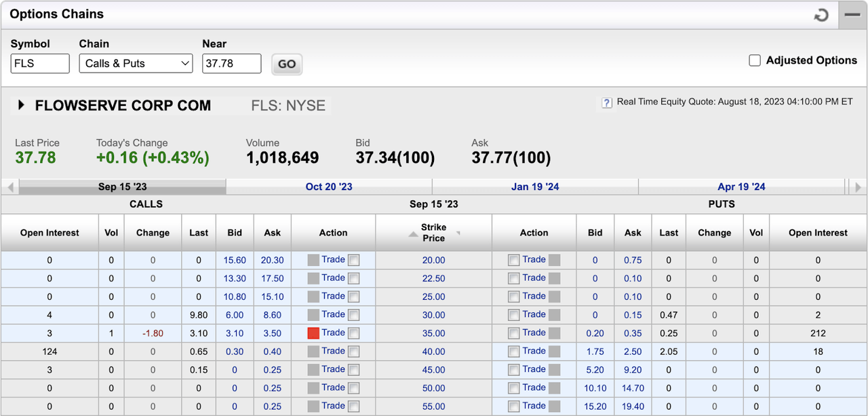868x416 pixels.
Task: Click the Near input field showing 37.78
Action: point(231,63)
